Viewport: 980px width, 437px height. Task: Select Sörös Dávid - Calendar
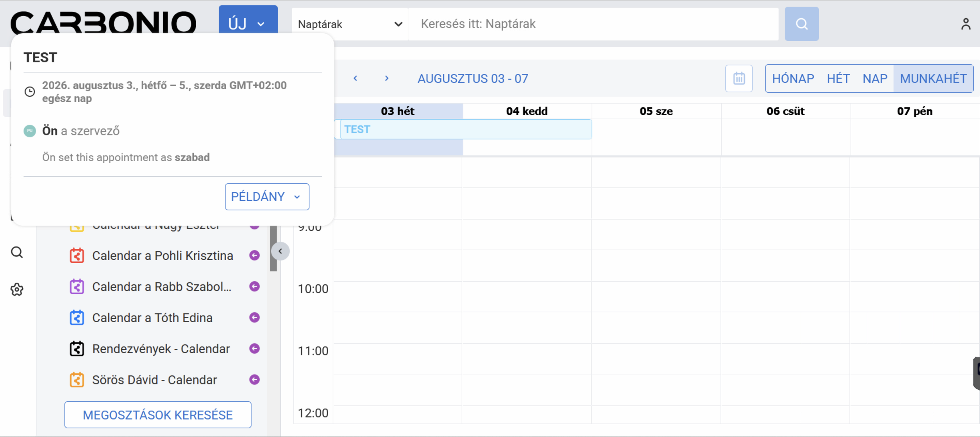pos(155,380)
